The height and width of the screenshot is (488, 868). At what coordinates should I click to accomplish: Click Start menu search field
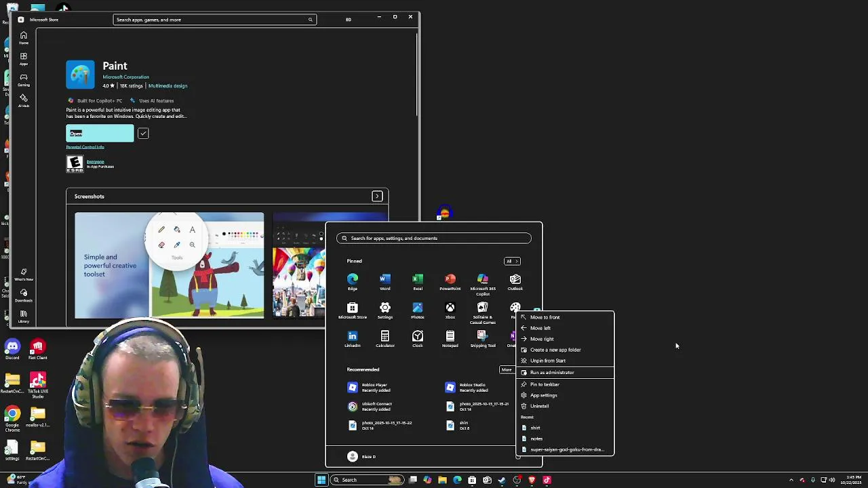point(434,238)
